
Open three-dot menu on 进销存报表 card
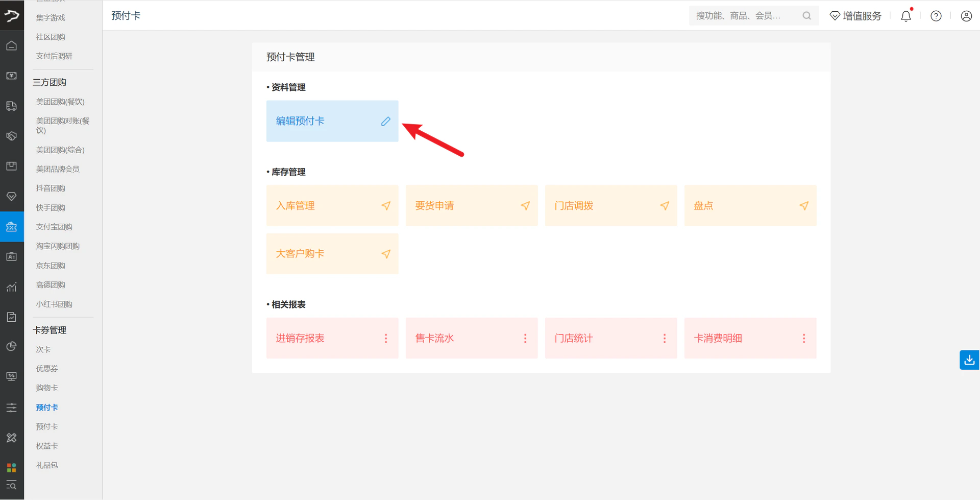tap(386, 338)
